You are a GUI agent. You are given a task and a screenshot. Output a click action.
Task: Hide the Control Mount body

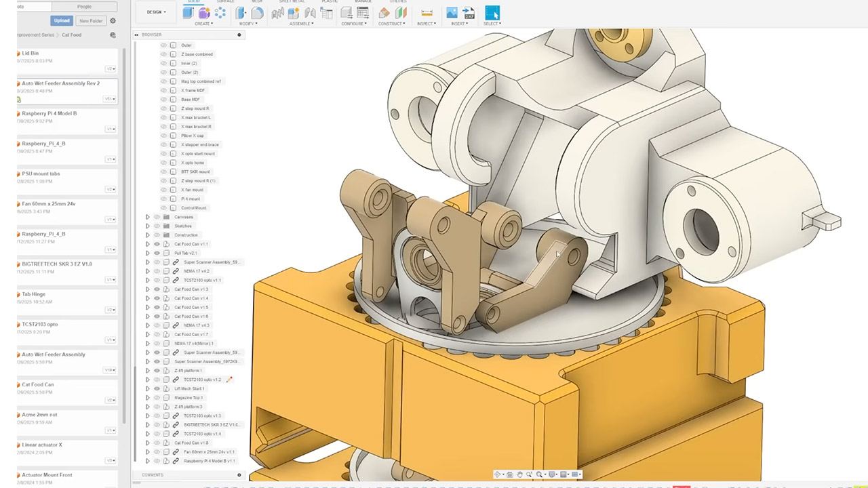(163, 208)
